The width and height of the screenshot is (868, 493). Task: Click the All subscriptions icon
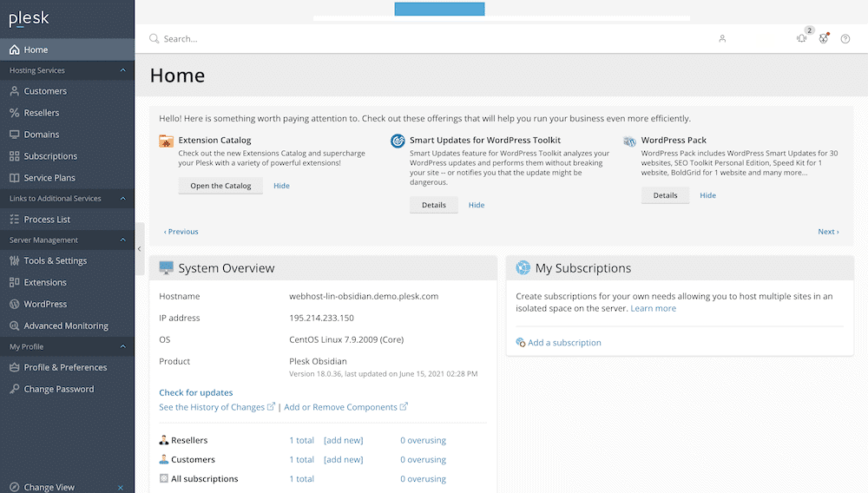coord(164,478)
